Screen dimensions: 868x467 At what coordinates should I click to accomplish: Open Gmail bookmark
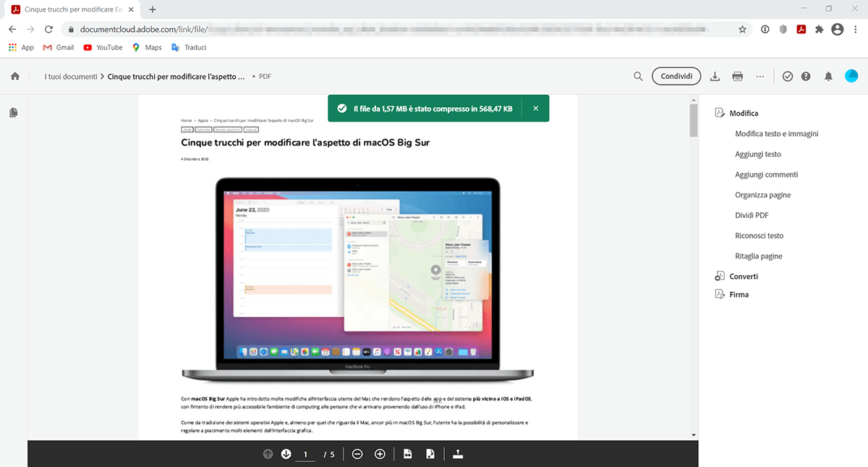click(x=59, y=47)
